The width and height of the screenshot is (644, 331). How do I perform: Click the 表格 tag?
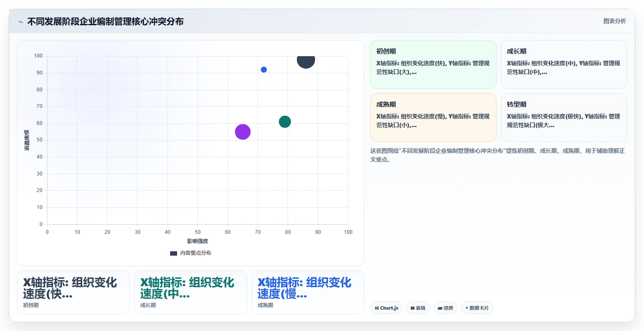point(418,308)
